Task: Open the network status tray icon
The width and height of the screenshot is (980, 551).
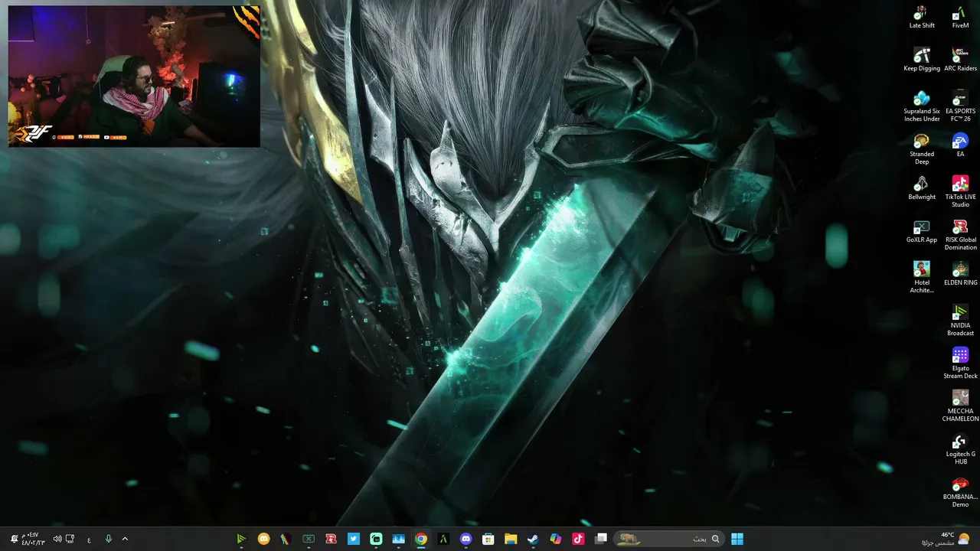Action: [70, 539]
